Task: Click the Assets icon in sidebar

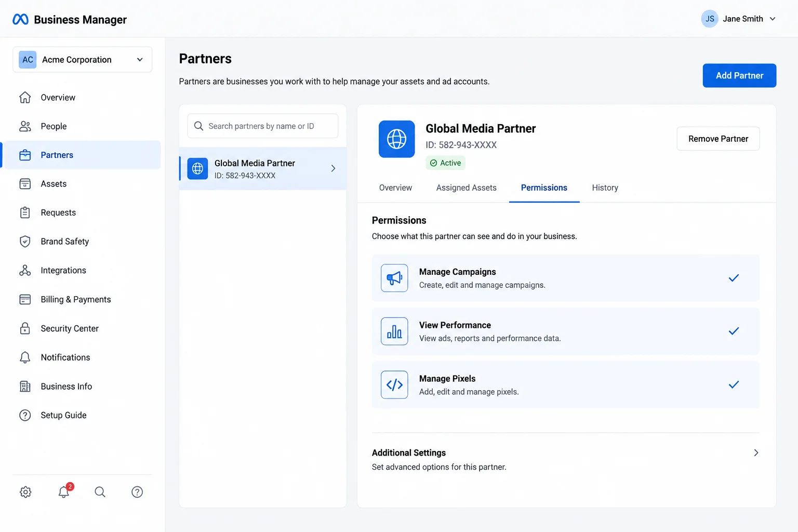Action: [25, 184]
